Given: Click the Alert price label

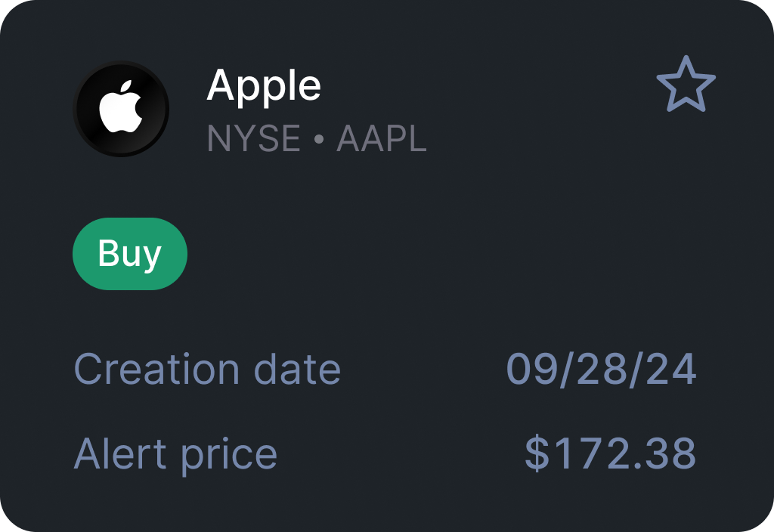Looking at the screenshot, I should click(175, 453).
